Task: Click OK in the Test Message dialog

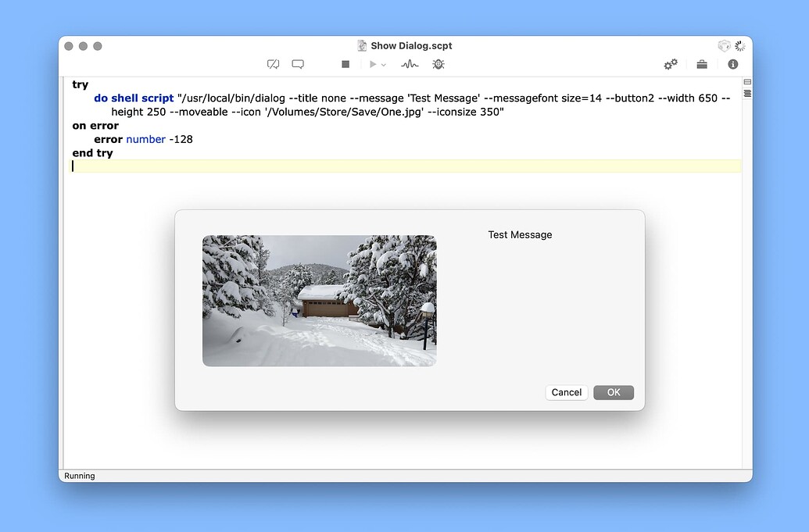Action: tap(613, 392)
